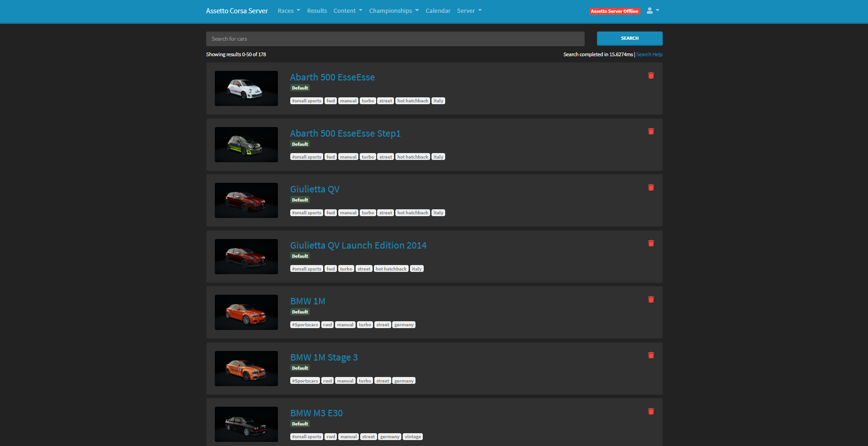Open the user account menu icon

click(653, 11)
